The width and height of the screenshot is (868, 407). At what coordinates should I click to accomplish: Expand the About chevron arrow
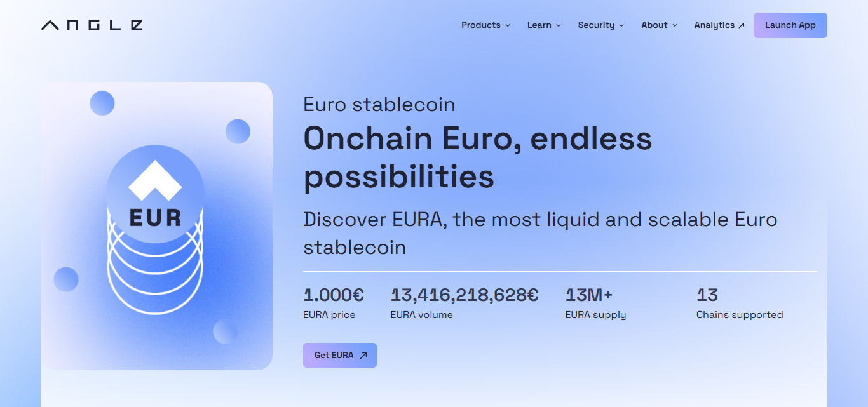[x=675, y=25]
